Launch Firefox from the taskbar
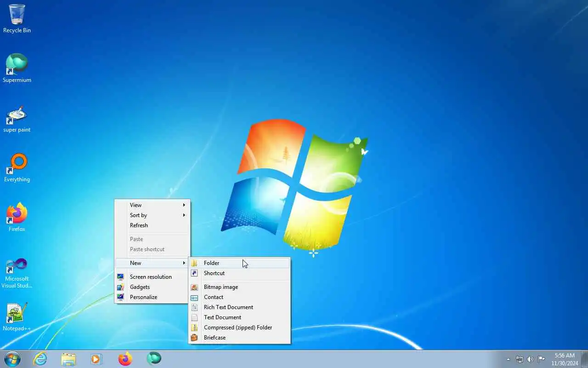 click(125, 359)
